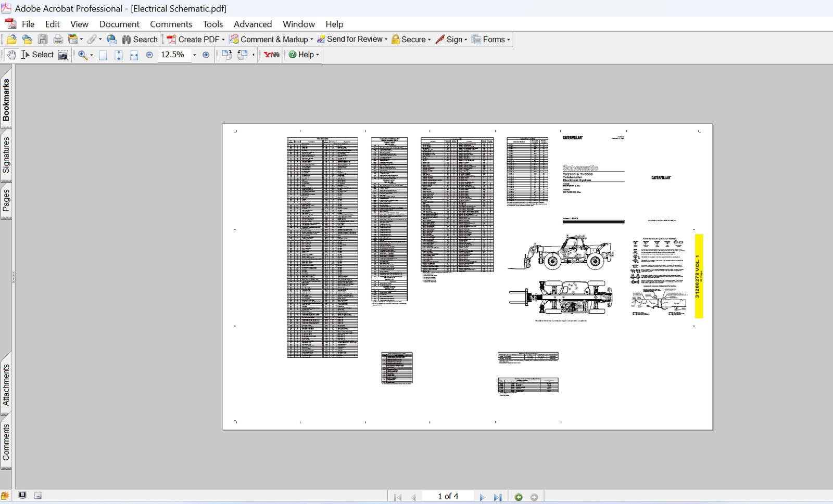Open the Window menu
Screen dimensions: 833x504
[298, 24]
